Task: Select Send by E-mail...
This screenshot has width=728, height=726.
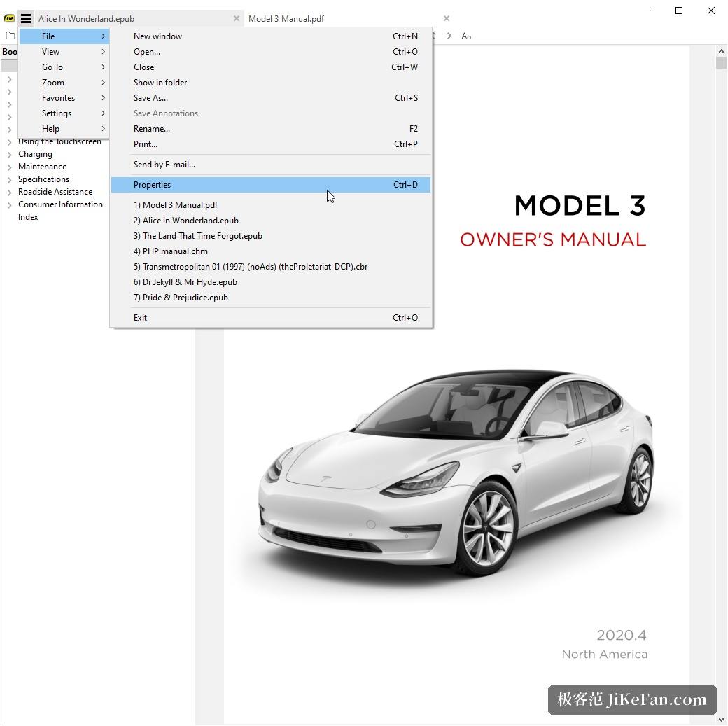Action: pos(271,165)
